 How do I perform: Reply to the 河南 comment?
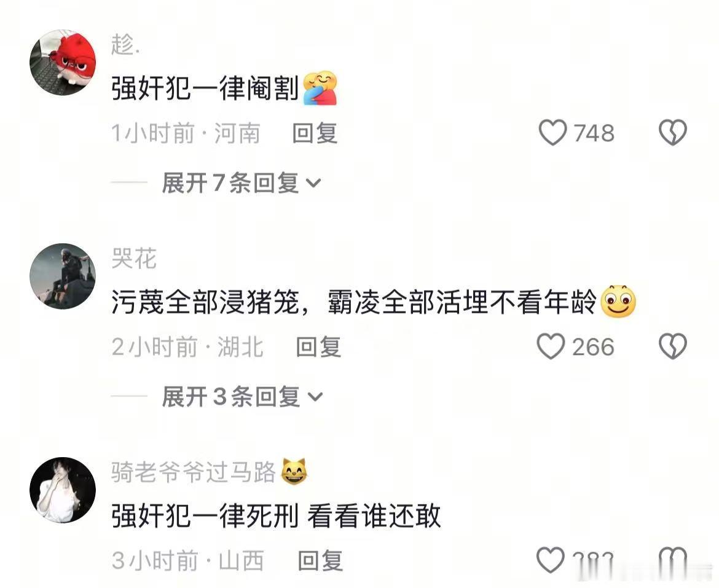(315, 133)
